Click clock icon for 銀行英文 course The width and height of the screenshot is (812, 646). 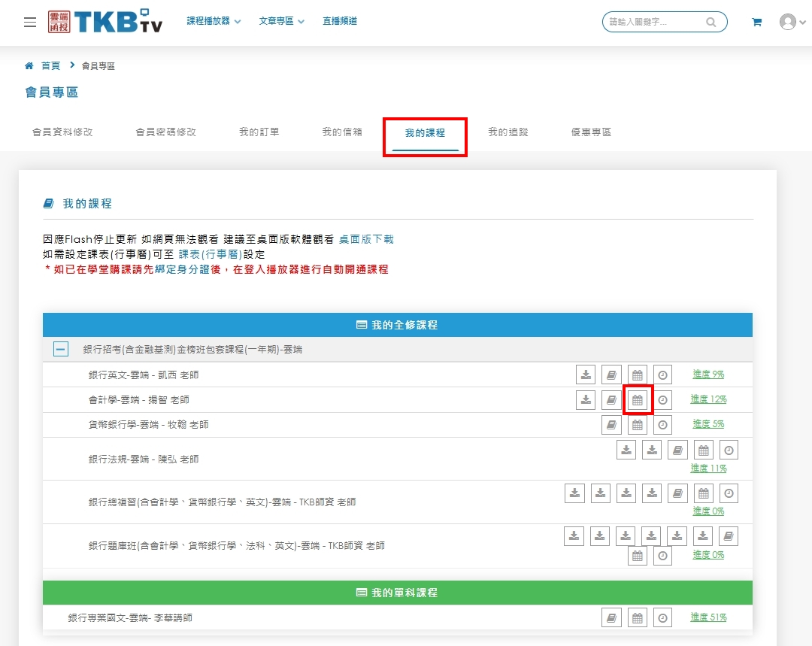[662, 375]
